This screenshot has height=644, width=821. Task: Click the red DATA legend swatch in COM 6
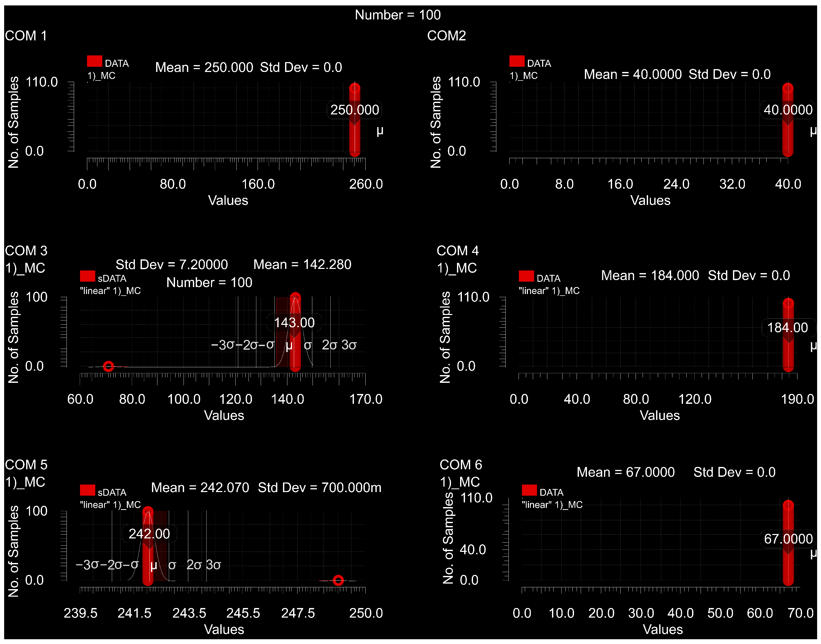[529, 490]
